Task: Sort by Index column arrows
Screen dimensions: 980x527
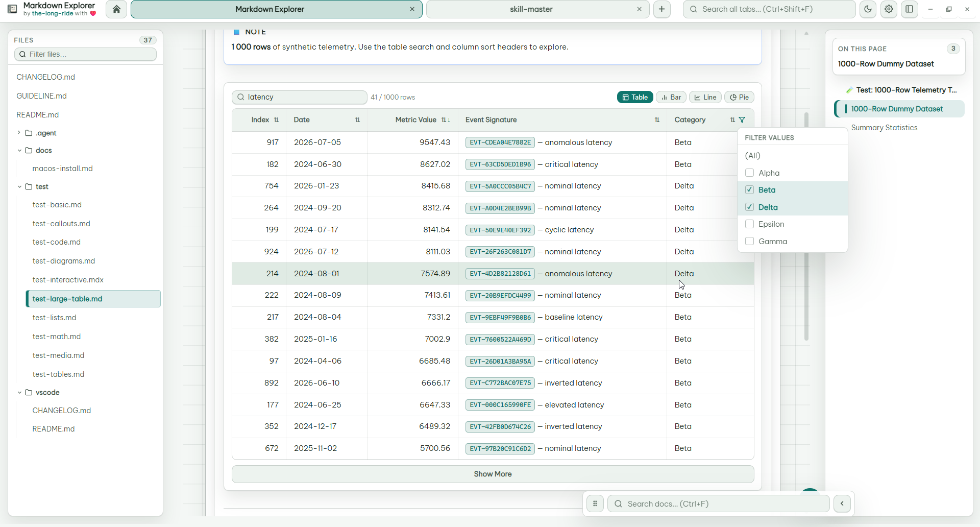Action: [276, 120]
